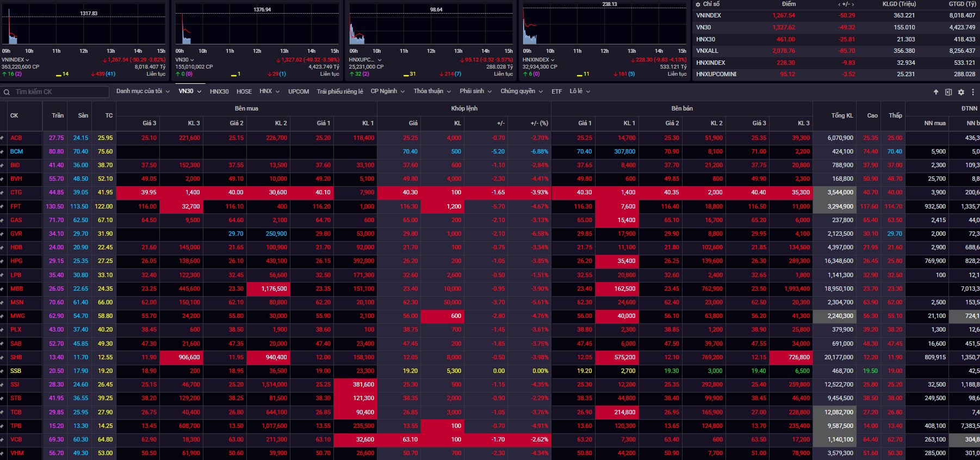The image size is (980, 460).
Task: Switch to the HOSE tab
Action: [x=244, y=91]
